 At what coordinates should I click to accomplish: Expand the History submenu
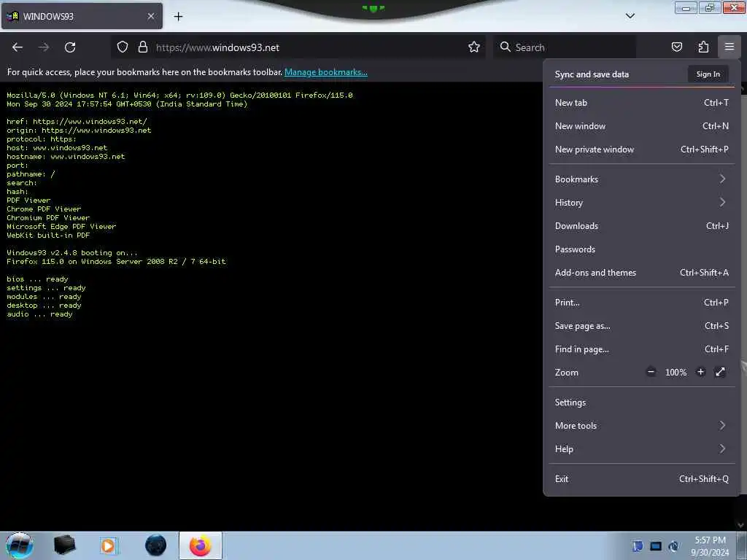(641, 203)
